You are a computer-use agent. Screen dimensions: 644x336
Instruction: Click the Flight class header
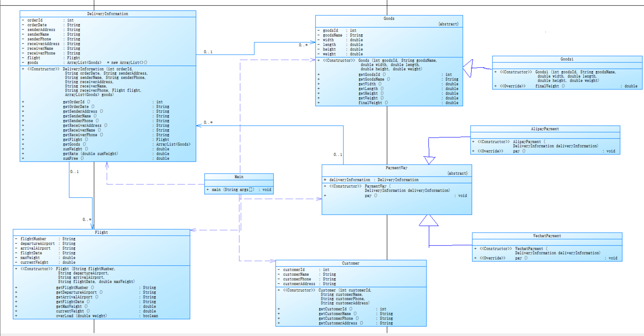tap(101, 232)
